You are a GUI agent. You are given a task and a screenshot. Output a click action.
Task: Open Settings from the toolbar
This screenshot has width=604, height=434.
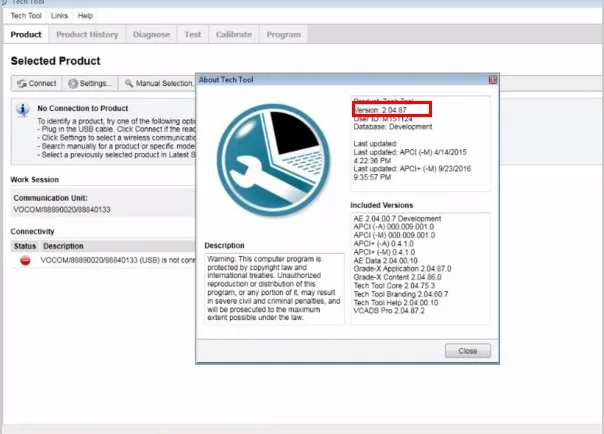[90, 83]
